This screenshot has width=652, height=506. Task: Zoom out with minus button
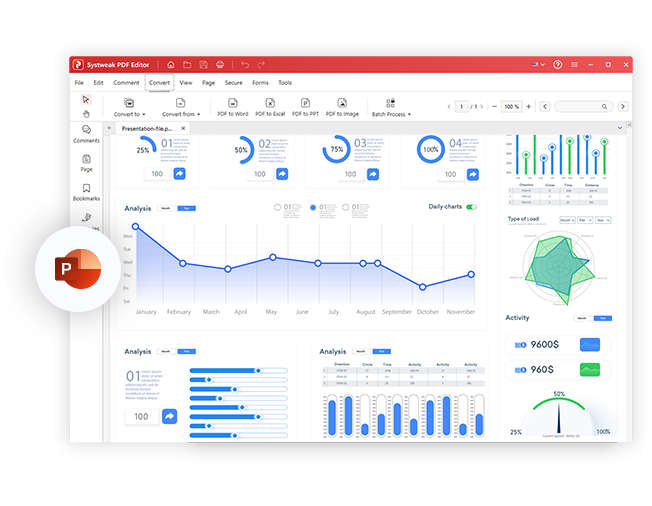click(494, 106)
